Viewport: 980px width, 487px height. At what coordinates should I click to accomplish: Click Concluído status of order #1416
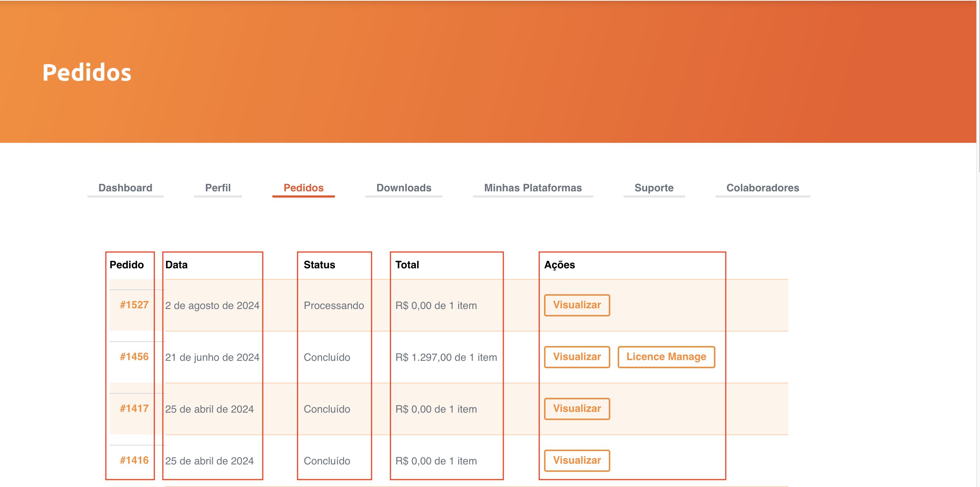[x=327, y=461]
